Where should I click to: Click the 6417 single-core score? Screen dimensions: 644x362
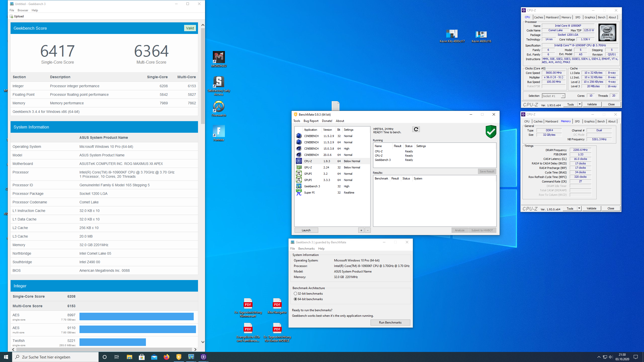click(x=58, y=51)
